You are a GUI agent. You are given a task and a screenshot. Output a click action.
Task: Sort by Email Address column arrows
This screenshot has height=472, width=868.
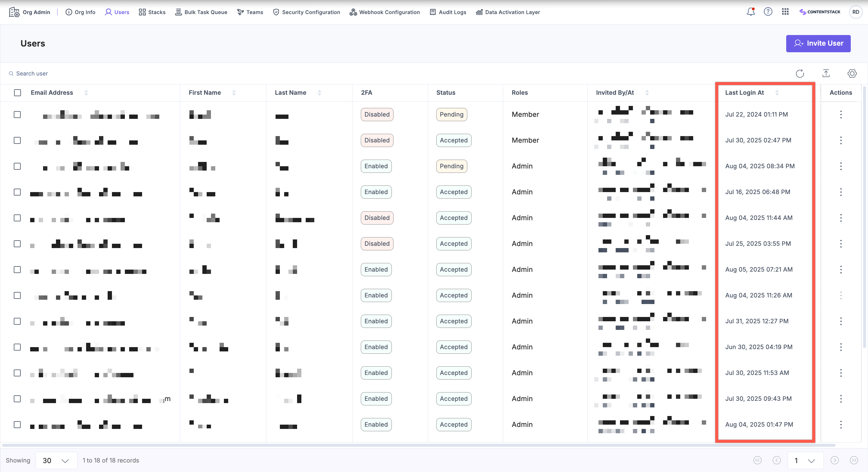pos(86,93)
